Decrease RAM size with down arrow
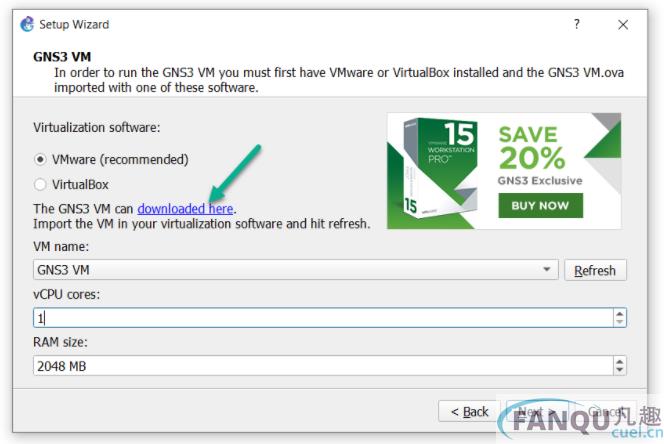Viewport: 664px width, 444px height. pos(620,370)
